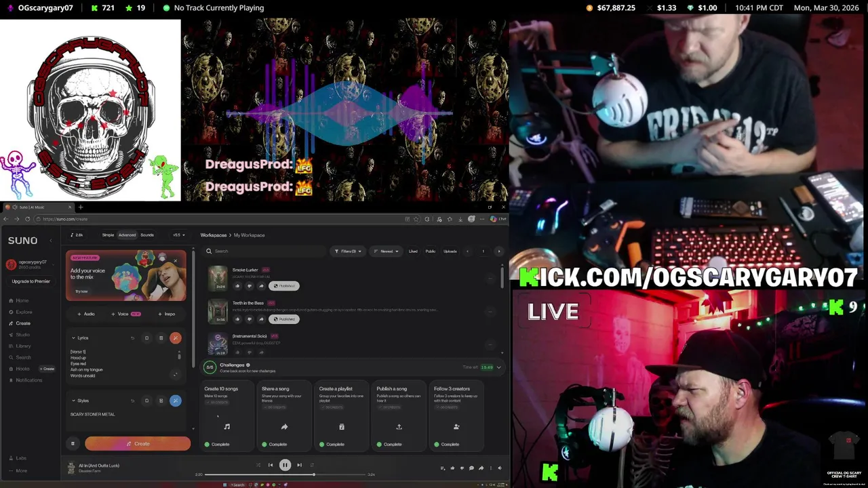Go to next workspace page arrow
868x488 pixels.
pos(499,251)
